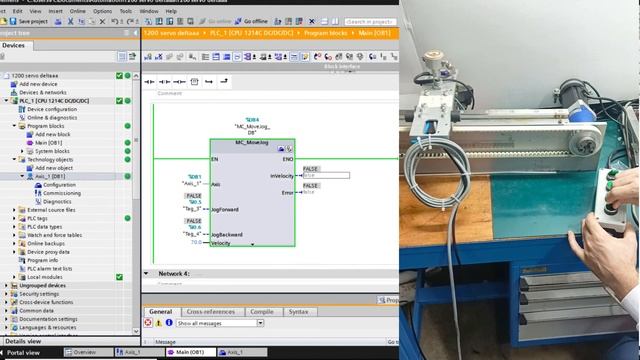640x360 pixels.
Task: Toggle the information messages filter icon
Action: [169, 323]
